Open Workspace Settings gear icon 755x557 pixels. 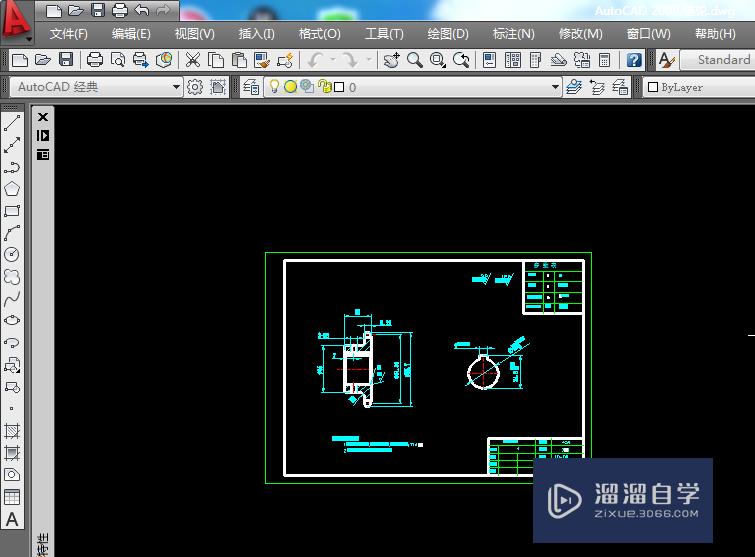[x=195, y=87]
